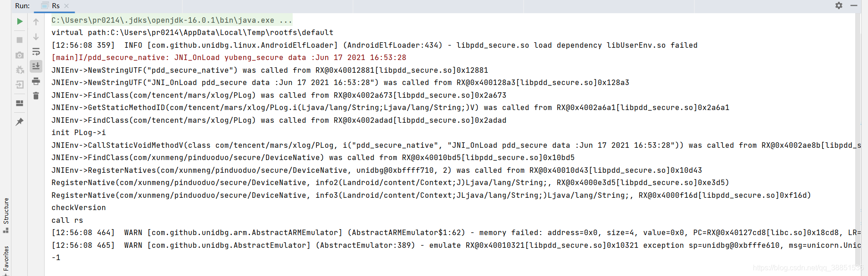The height and width of the screenshot is (276, 868).
Task: Click the Restore Layout icon
Action: click(x=19, y=103)
